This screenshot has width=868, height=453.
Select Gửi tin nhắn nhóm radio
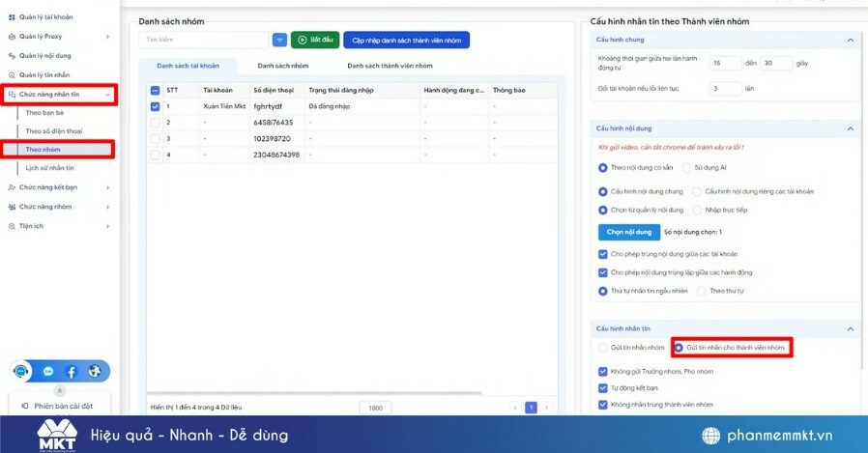(x=603, y=348)
